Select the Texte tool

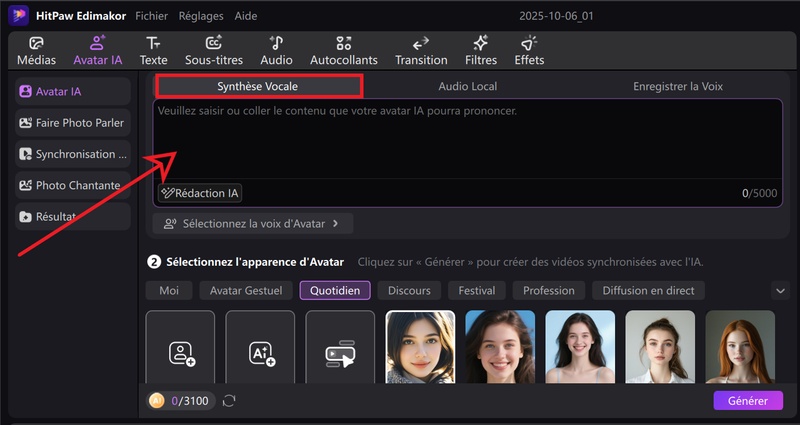click(x=153, y=50)
